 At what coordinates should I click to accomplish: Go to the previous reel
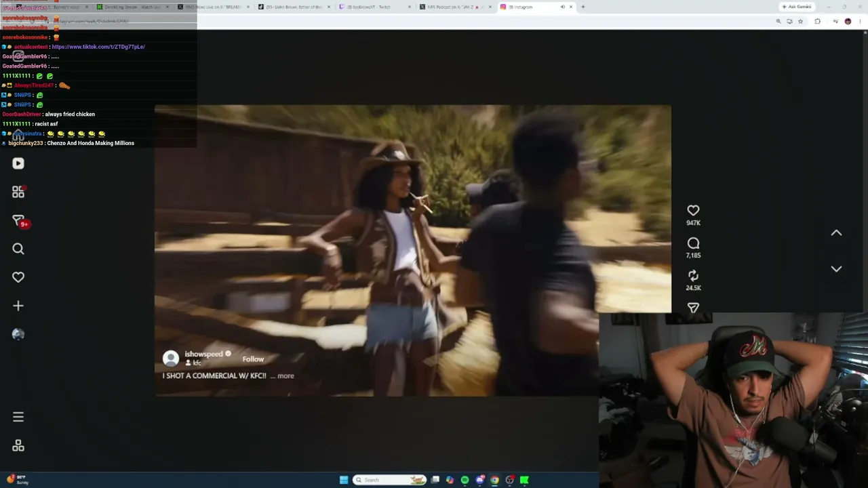tap(836, 232)
